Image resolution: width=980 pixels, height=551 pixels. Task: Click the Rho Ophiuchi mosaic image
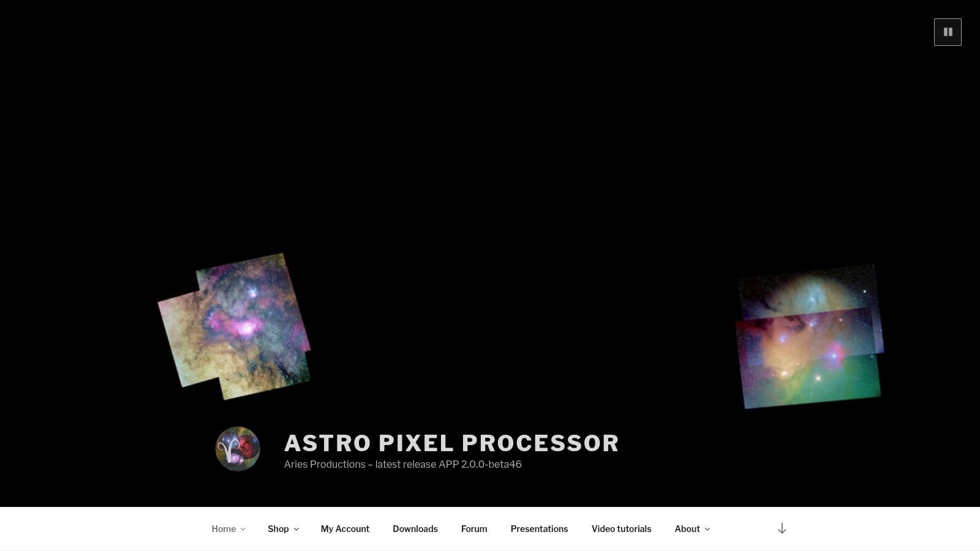tap(810, 336)
